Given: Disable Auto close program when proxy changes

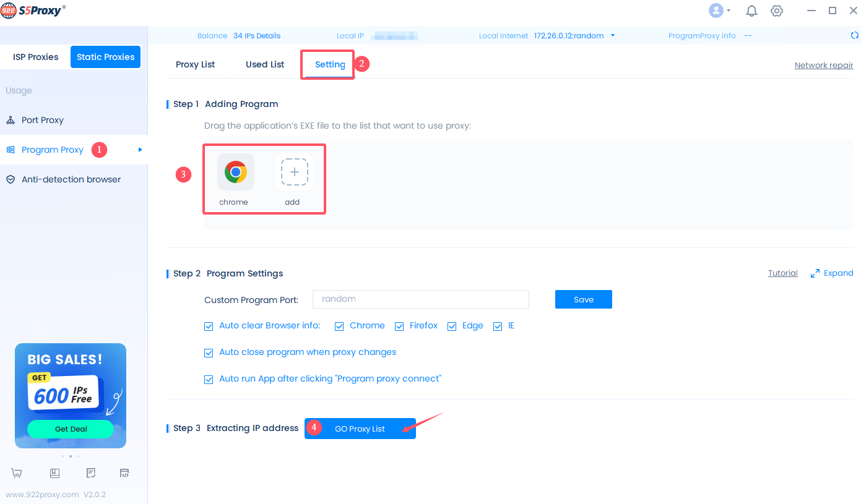Looking at the screenshot, I should pyautogui.click(x=209, y=352).
